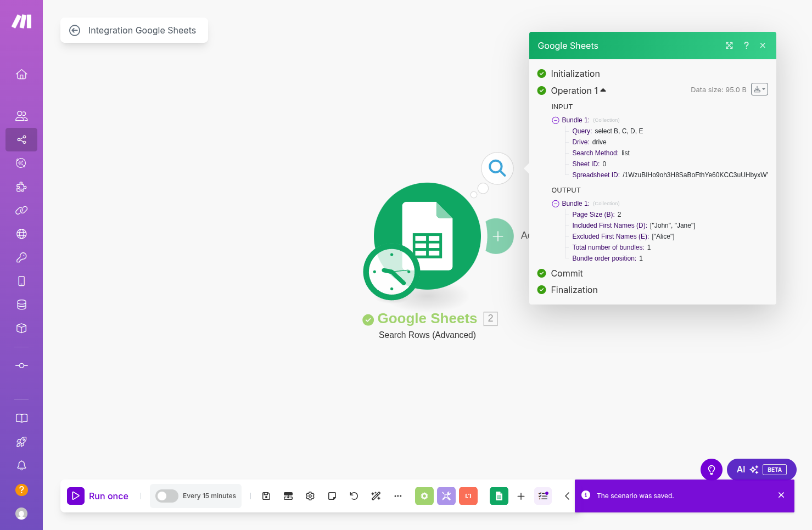
Task: Open the Notifications bell icon
Action: 21,465
